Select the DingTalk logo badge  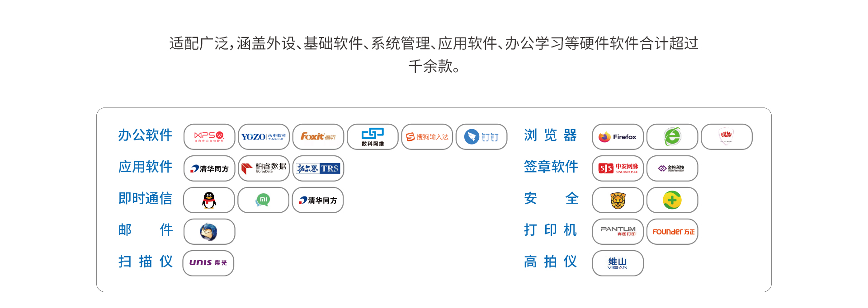point(481,137)
